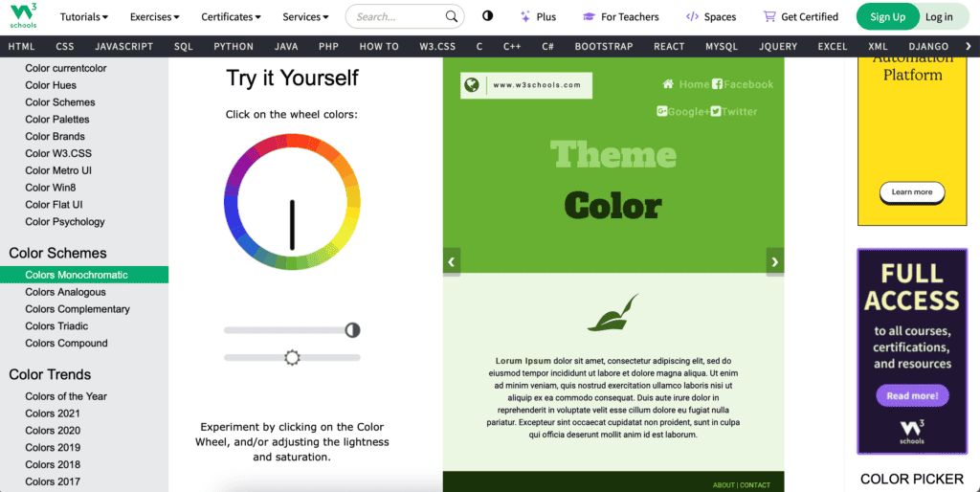Viewport: 980px width, 492px height.
Task: Open the JAVASCRIPT topic tab
Action: coord(123,46)
